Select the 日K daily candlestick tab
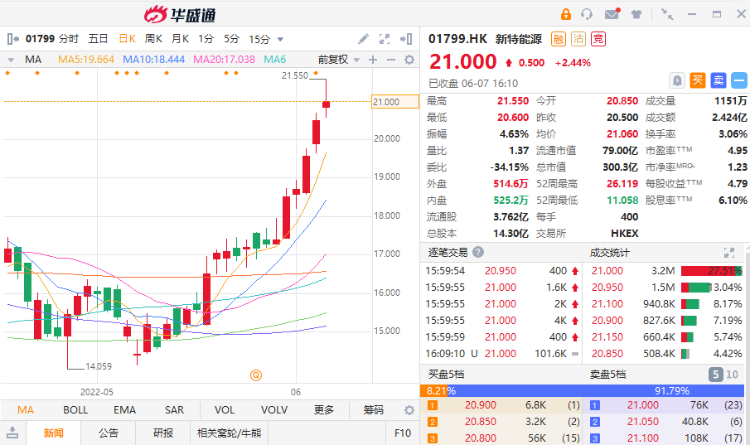 click(127, 39)
